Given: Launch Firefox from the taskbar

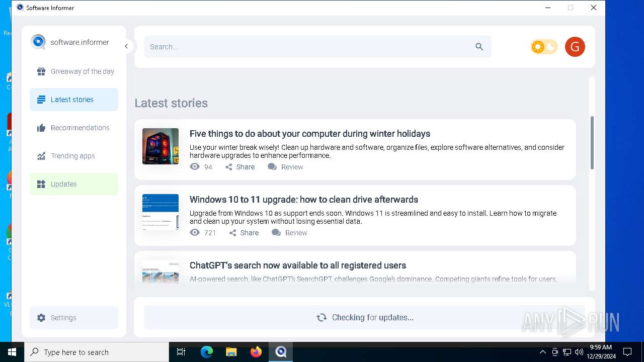Looking at the screenshot, I should [256, 352].
